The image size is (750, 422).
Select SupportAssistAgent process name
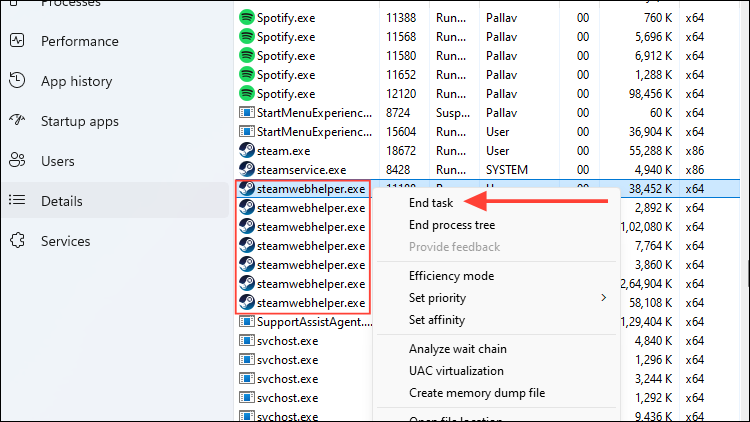(x=314, y=322)
